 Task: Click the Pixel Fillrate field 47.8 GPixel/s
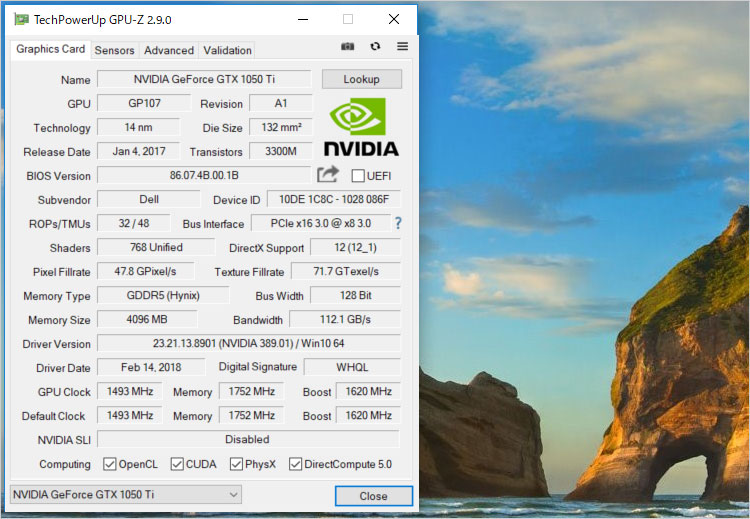tap(146, 271)
